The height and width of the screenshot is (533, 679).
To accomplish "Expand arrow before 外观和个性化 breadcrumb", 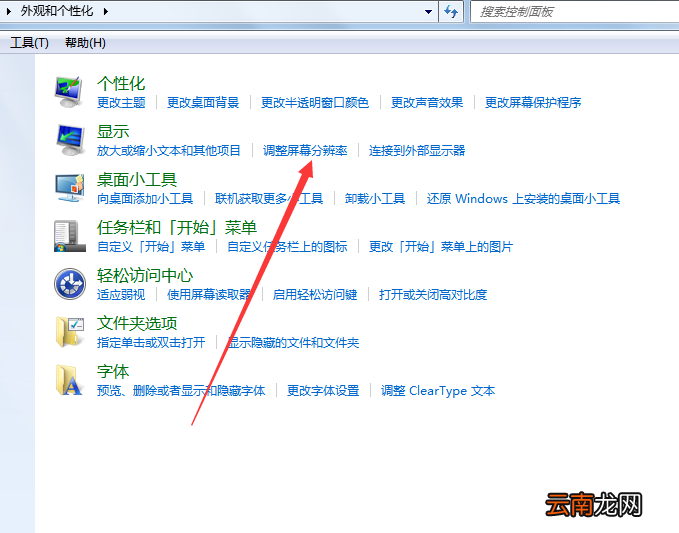I will pyautogui.click(x=9, y=11).
